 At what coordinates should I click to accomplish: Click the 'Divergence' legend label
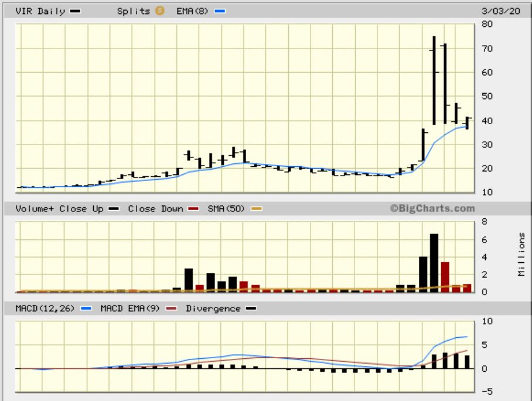point(213,309)
